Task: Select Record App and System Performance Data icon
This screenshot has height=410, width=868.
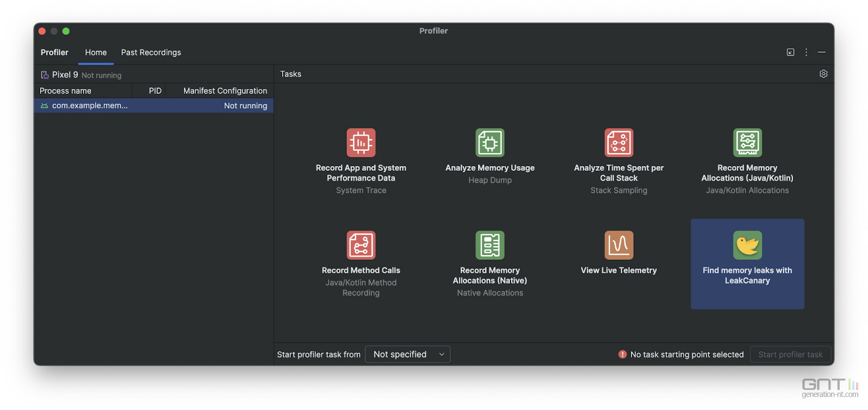Action: tap(361, 143)
